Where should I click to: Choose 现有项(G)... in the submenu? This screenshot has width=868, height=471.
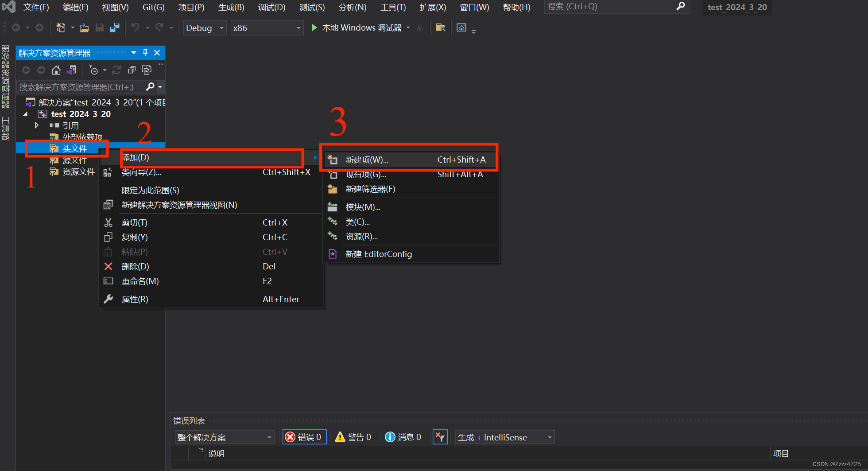point(411,174)
